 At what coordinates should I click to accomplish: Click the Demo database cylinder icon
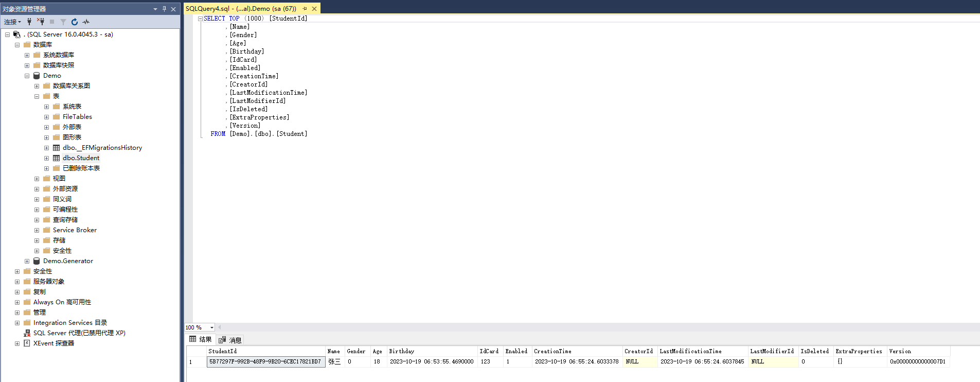coord(37,76)
